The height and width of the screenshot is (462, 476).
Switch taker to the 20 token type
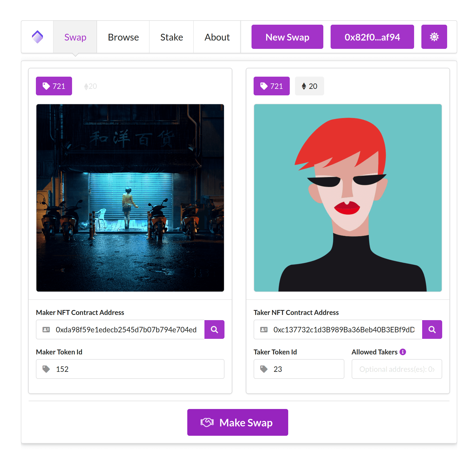point(309,86)
